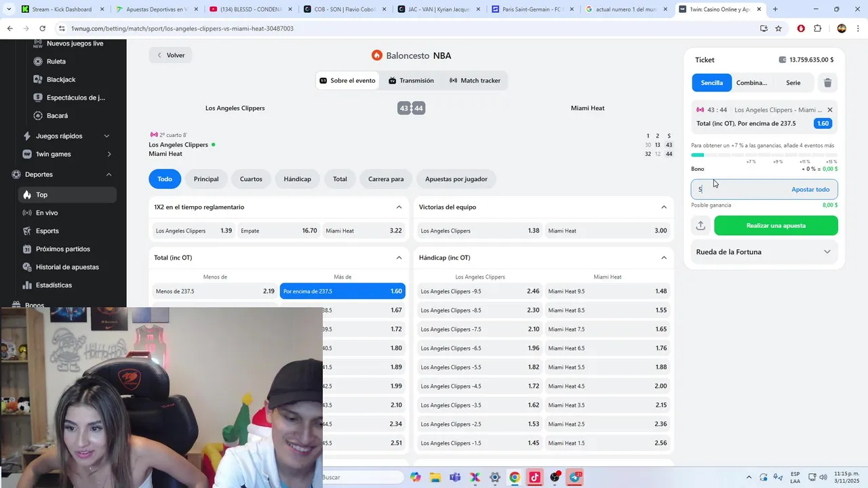Bet Los Angeles Clippers 1.39 on 1X2
868x488 pixels.
194,230
